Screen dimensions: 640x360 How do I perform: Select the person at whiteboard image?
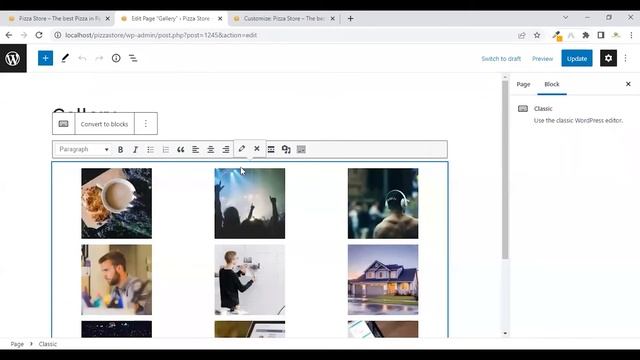point(250,280)
